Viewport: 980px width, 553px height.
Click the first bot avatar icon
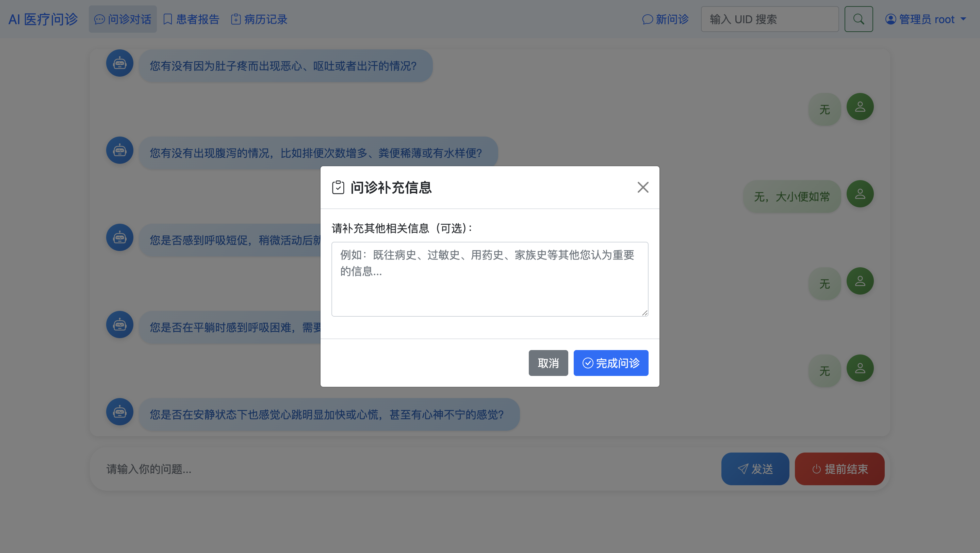coord(119,63)
